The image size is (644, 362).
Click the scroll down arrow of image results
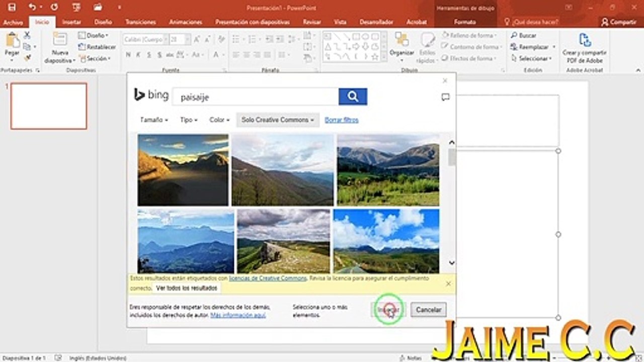(452, 263)
